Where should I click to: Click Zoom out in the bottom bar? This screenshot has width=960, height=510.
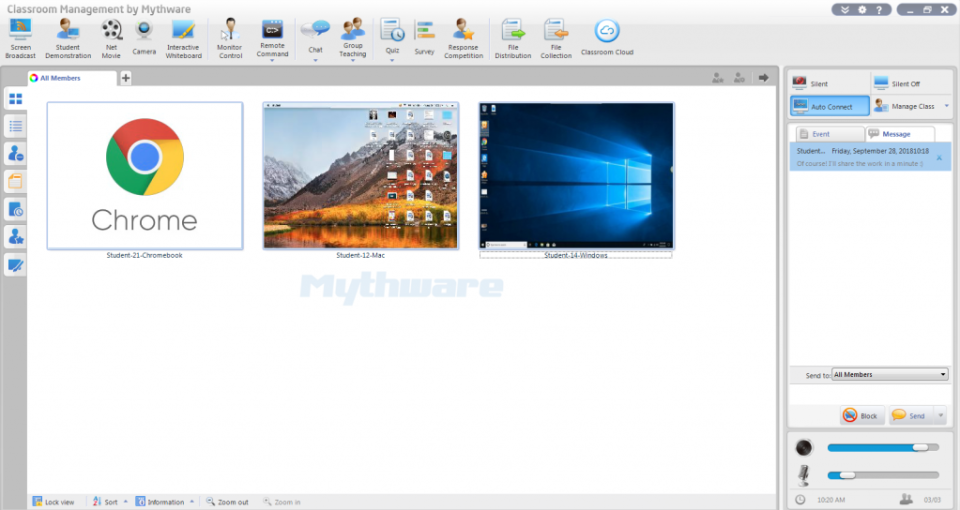pos(227,502)
